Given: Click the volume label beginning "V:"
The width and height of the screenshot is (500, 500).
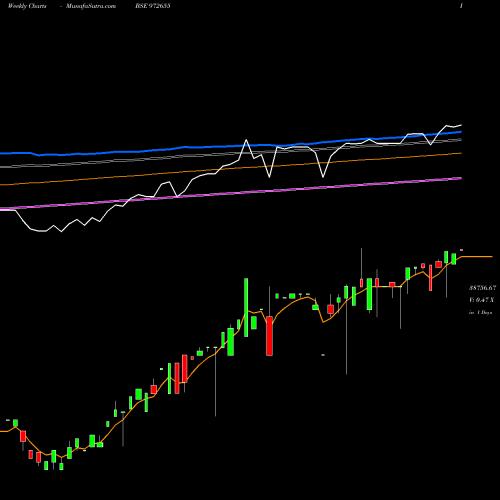Looking at the screenshot, I should pos(481,300).
